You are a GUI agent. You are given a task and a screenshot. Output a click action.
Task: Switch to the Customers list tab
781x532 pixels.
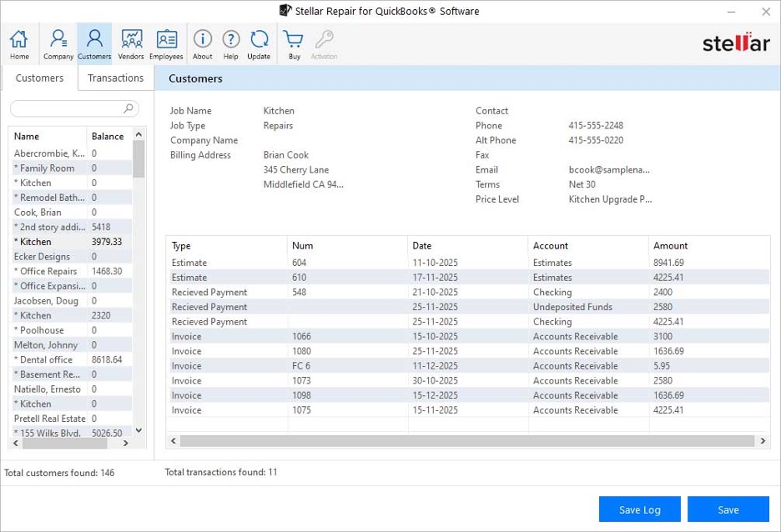39,78
